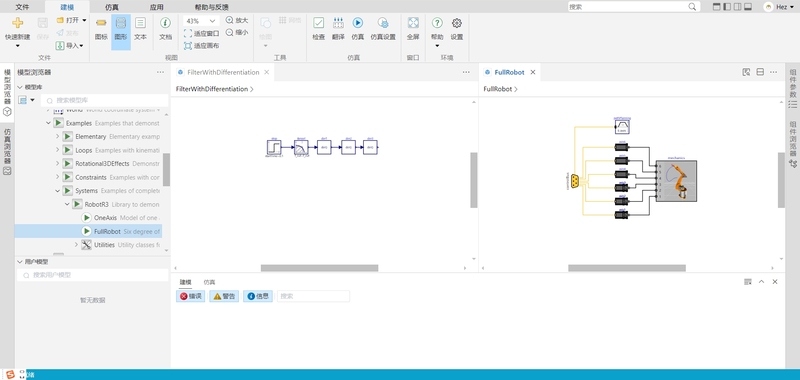Select OneAxis in the model tree

point(106,217)
